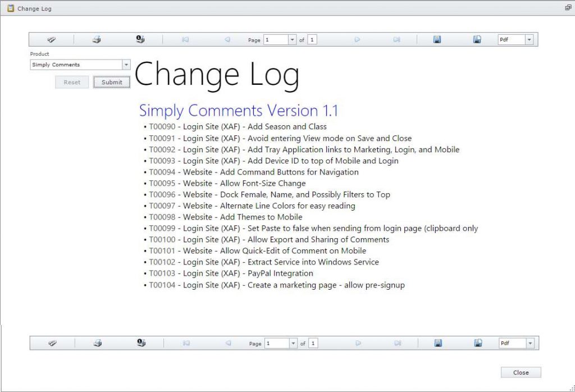The image size is (575, 392).
Task: Select T00104 Create a marketing page entry
Action: [x=277, y=285]
